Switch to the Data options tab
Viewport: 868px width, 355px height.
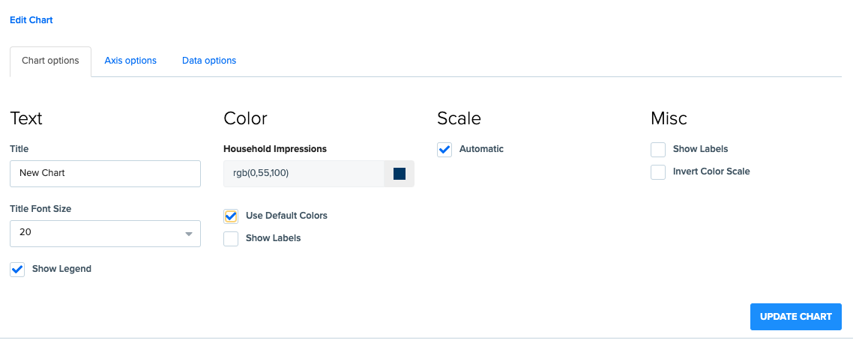(209, 61)
